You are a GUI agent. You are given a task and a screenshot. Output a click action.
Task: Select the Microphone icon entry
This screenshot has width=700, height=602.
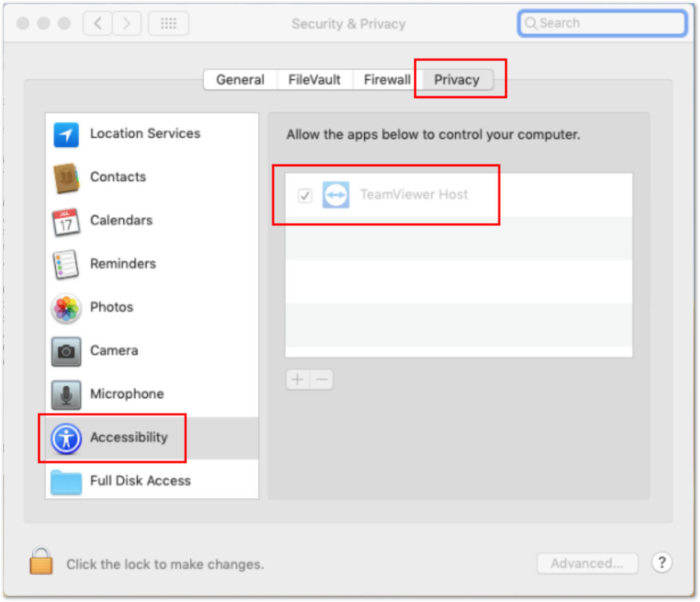tap(66, 395)
